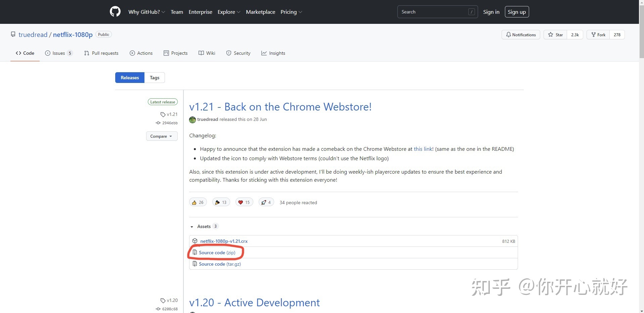Switch to the Tags view
The width and height of the screenshot is (644, 313).
pyautogui.click(x=155, y=78)
